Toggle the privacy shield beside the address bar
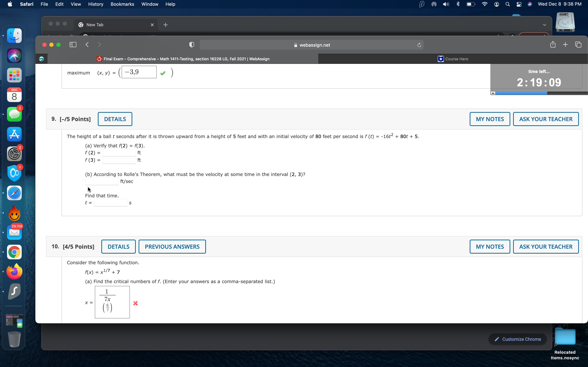 pos(191,44)
